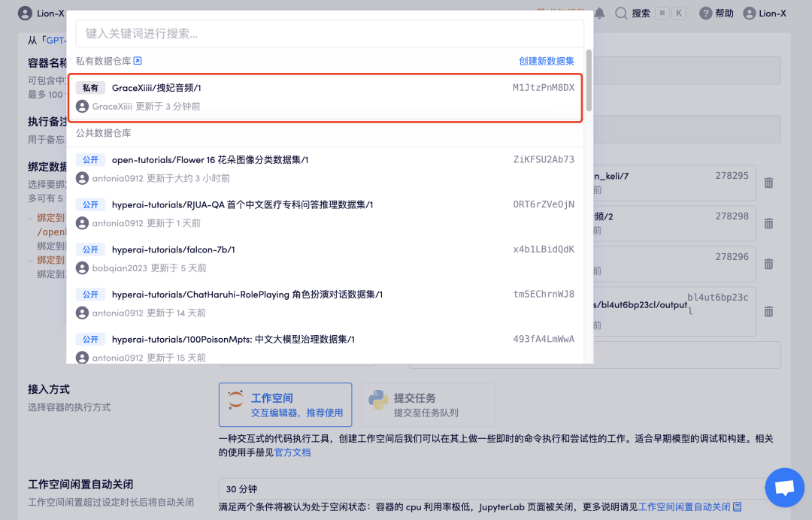Open the 工作空间闲置自动关闭 documentation link
This screenshot has width=812, height=520.
[x=689, y=506]
